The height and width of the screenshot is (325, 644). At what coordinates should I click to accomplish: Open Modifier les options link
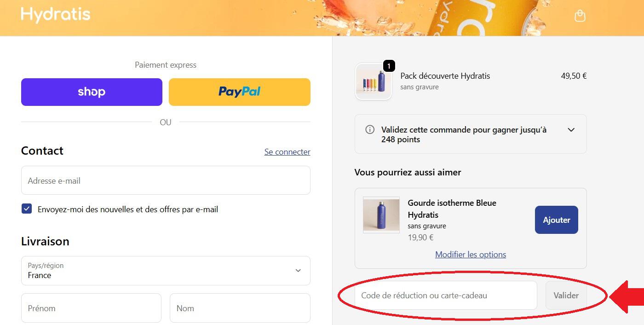[471, 255]
